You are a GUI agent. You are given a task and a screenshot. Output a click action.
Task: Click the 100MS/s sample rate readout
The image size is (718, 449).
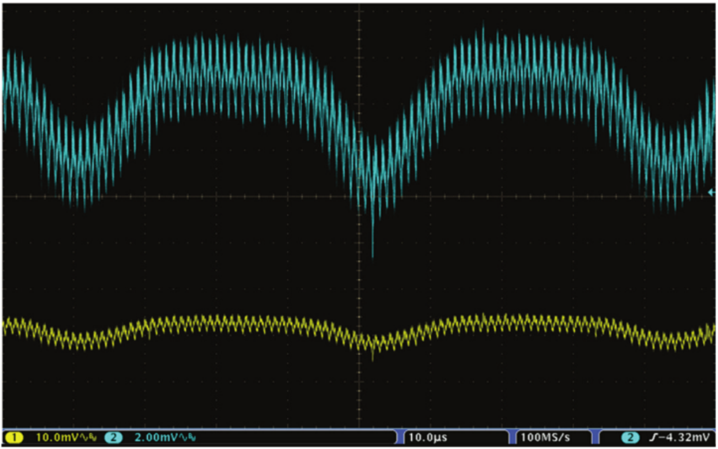point(545,438)
